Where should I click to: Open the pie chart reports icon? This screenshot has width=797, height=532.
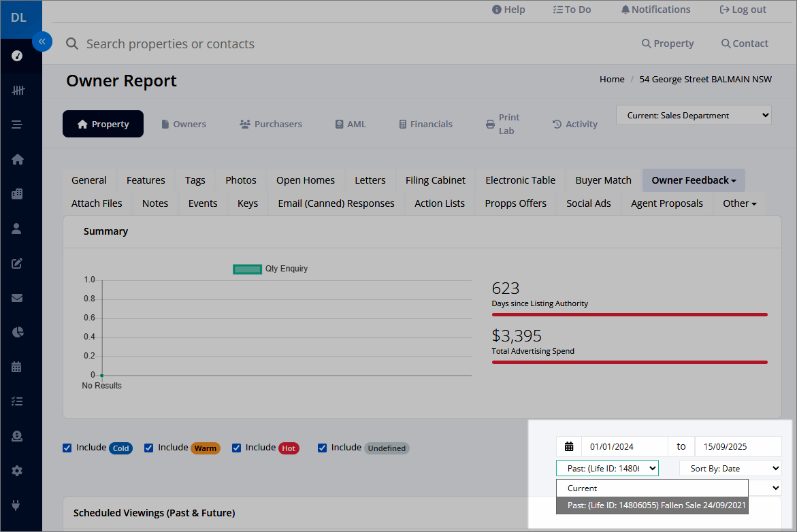pyautogui.click(x=17, y=332)
